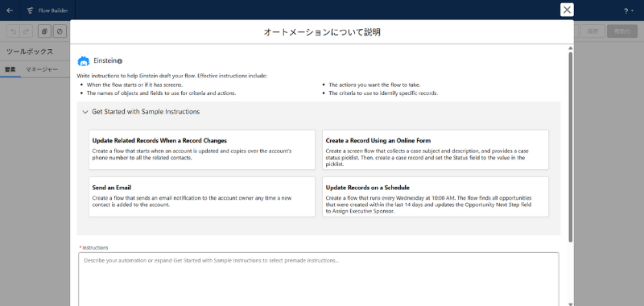Click text 'When the flow starts or if it has screens.'
Viewport: 644px width, 306px height.
134,85
